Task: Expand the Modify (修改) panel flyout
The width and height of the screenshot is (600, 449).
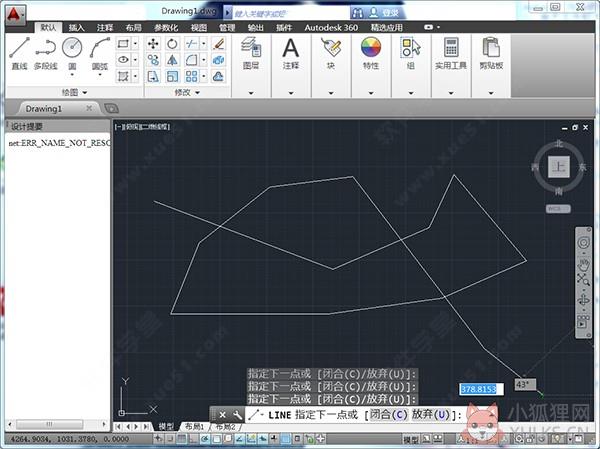Action: pos(187,92)
